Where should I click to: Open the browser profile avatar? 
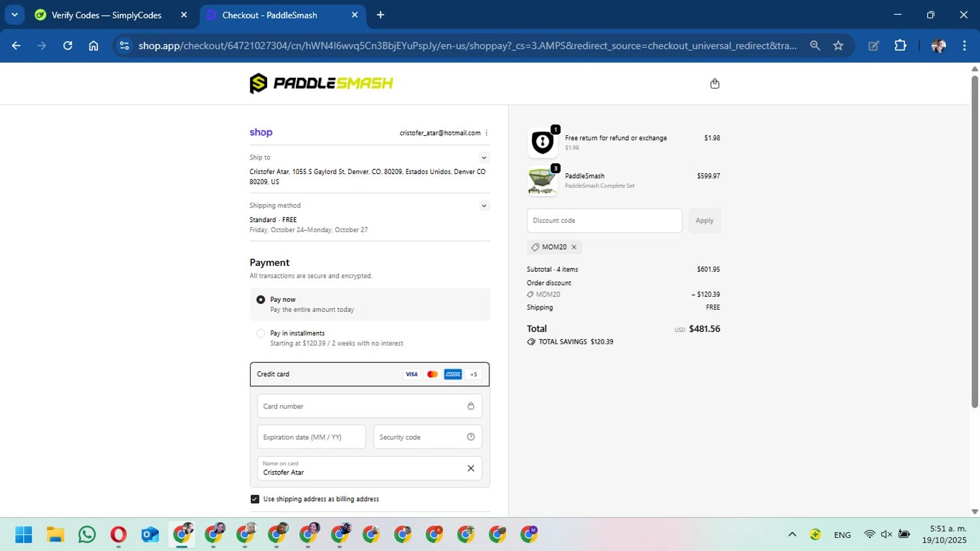tap(939, 46)
